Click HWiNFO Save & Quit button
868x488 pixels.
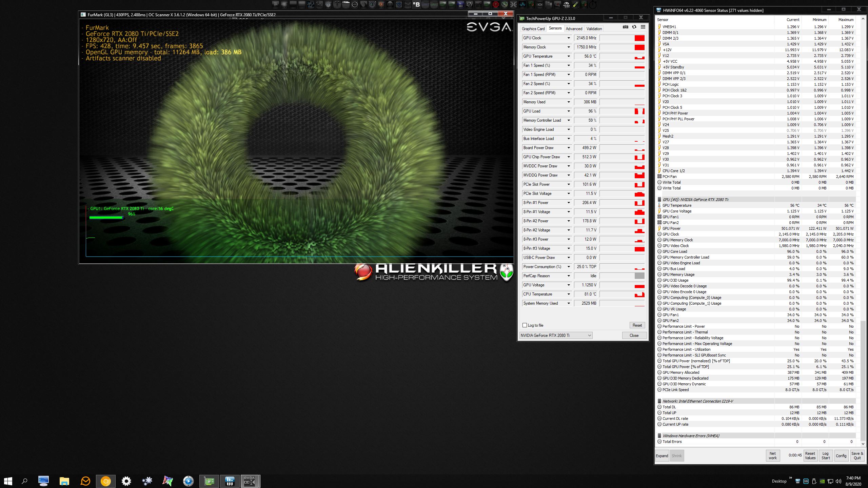tap(857, 456)
